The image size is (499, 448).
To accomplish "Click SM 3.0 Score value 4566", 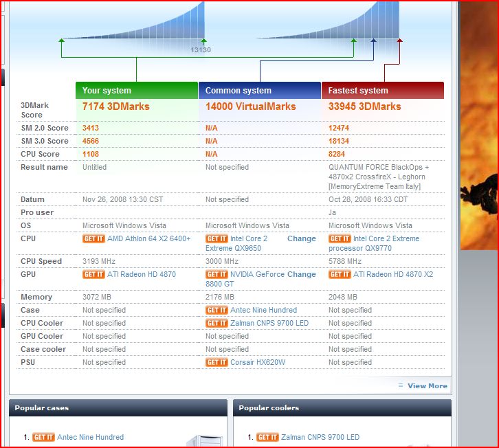I will tap(91, 141).
